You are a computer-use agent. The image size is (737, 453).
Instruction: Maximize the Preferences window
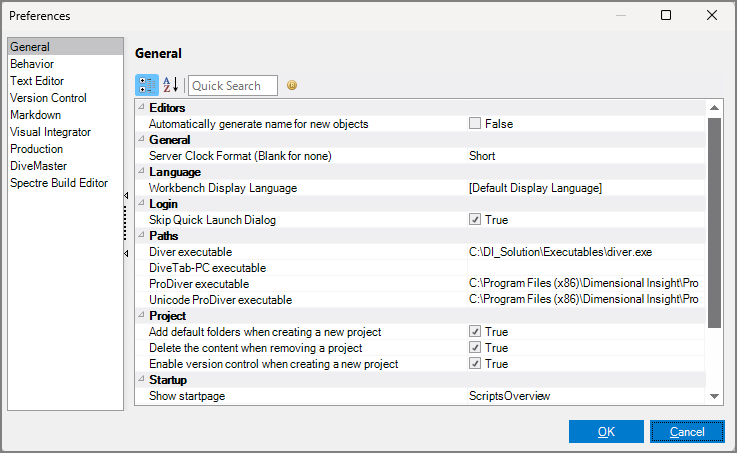(666, 16)
